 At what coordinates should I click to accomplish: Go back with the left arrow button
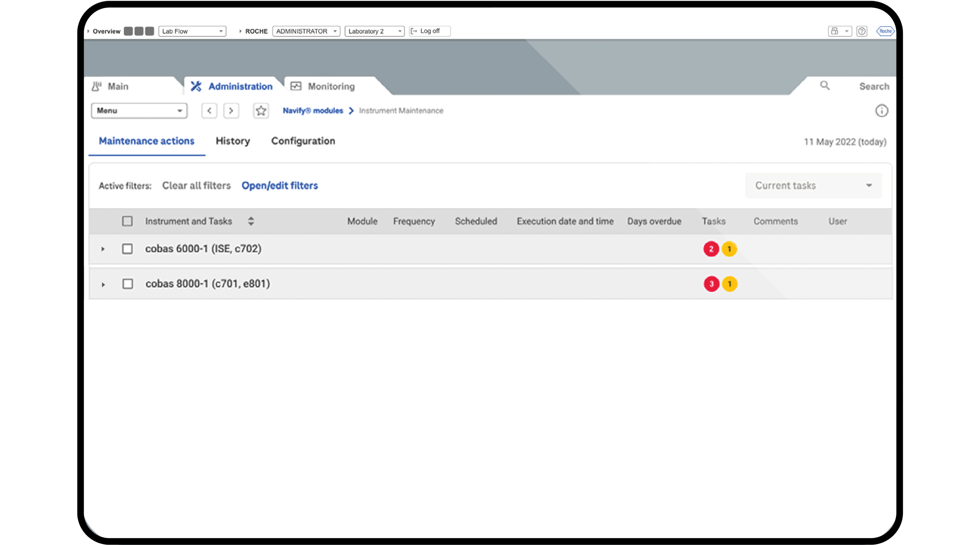pos(209,111)
